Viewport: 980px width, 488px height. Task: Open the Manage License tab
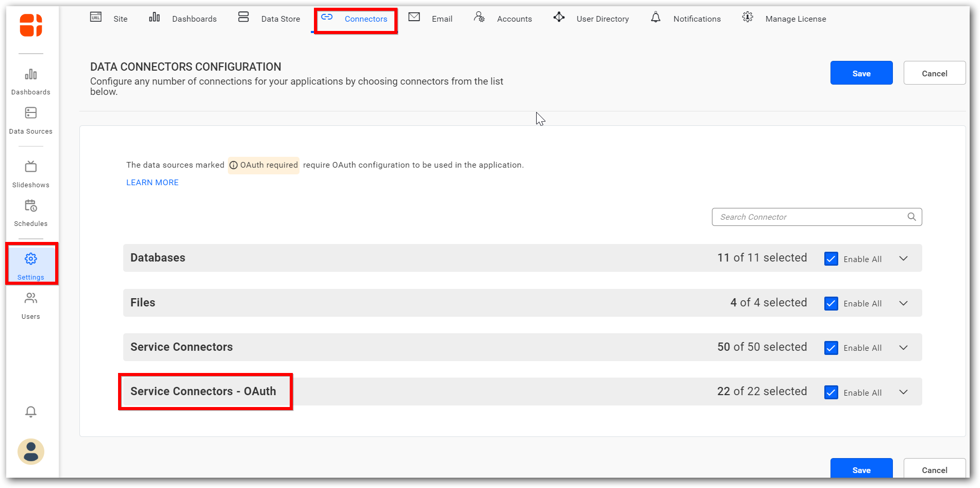point(795,19)
